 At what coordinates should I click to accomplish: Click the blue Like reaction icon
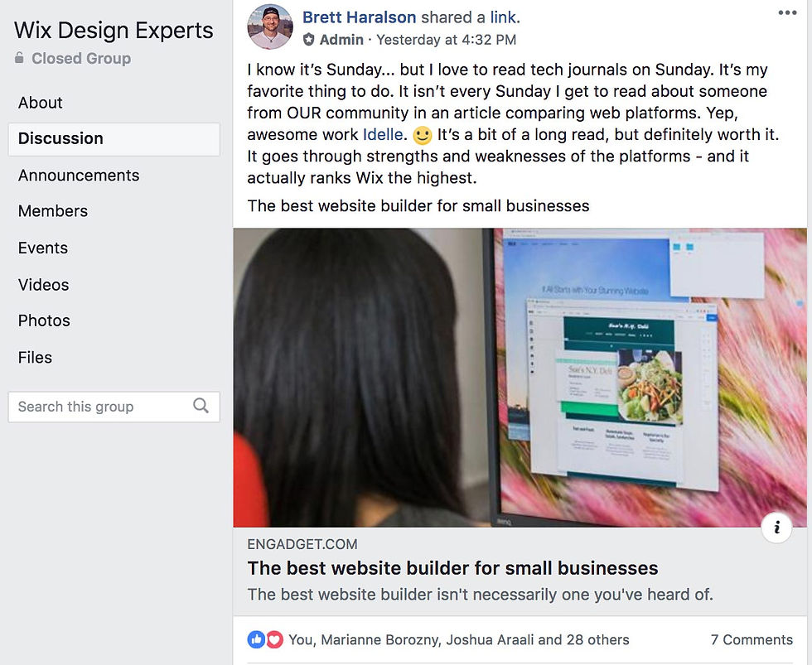[256, 639]
